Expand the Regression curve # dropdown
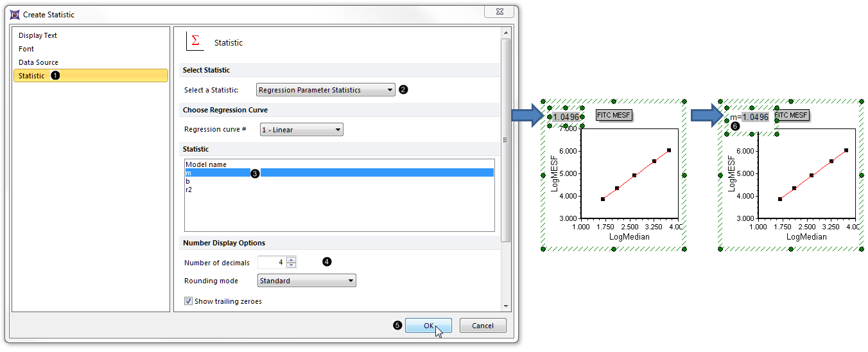 302,130
